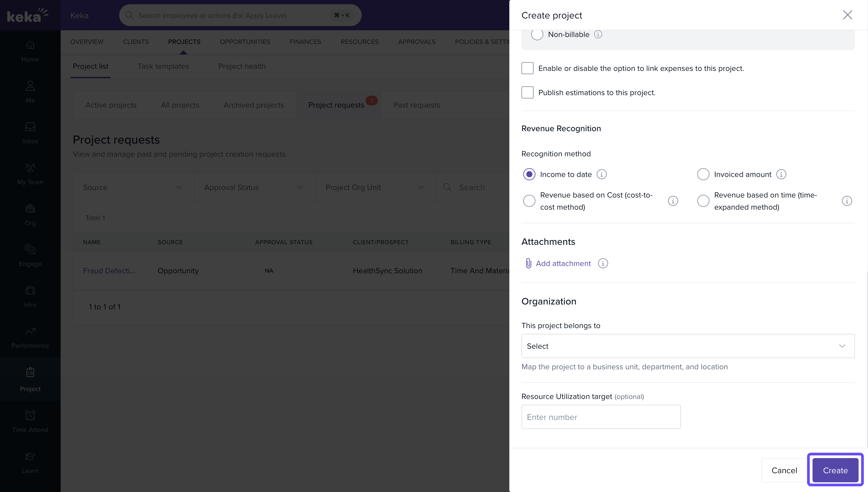
Task: Check Publish estimations to this project
Action: click(x=527, y=93)
